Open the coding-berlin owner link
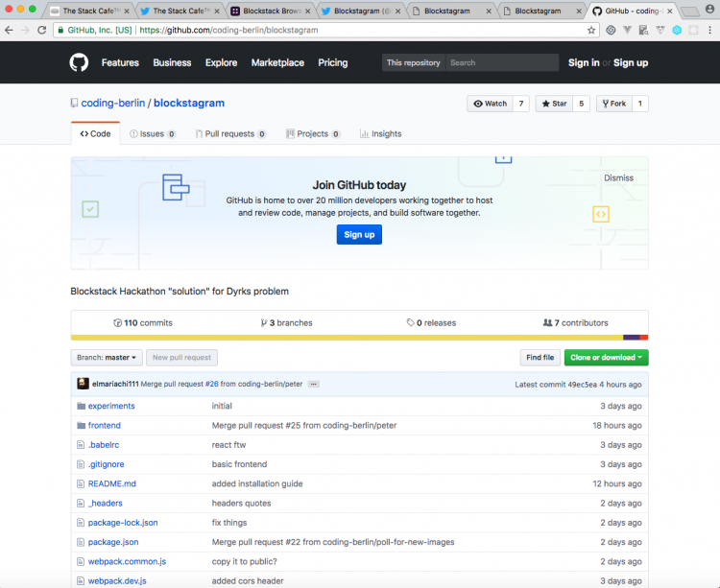The image size is (720, 588). 113,104
